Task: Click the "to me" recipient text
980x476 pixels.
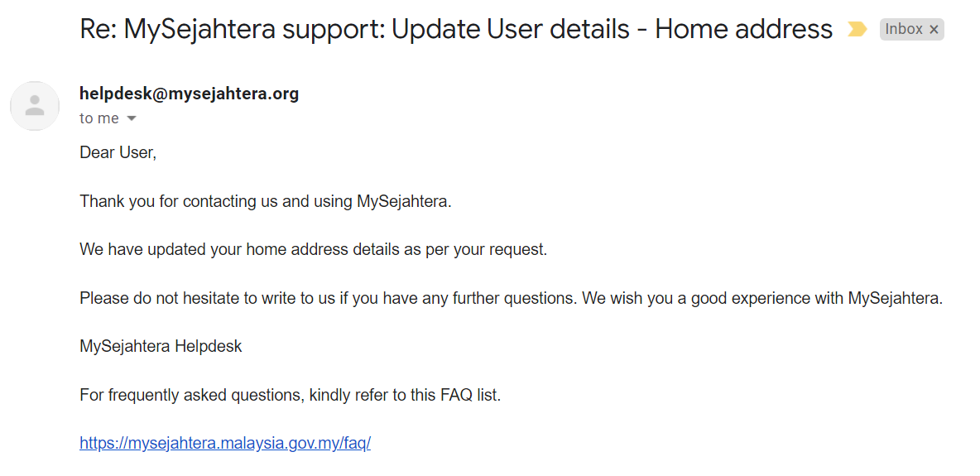Action: [99, 118]
